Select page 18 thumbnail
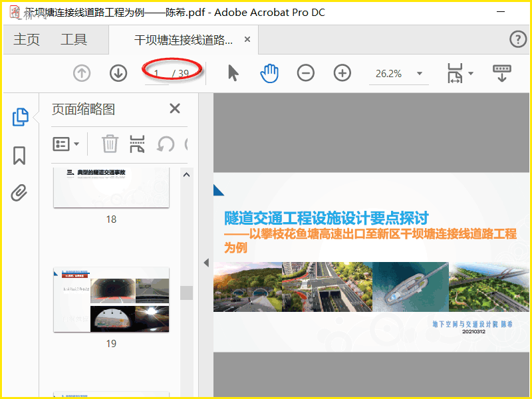This screenshot has width=532, height=399. [x=111, y=188]
